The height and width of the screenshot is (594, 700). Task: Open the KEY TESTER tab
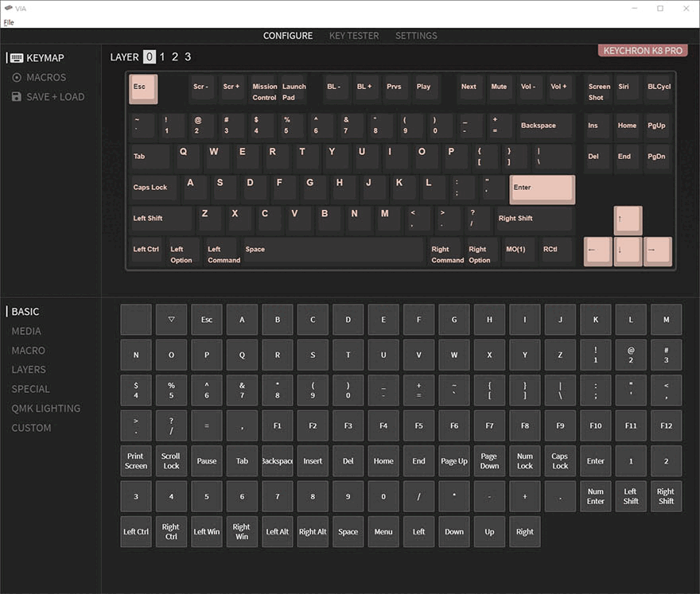coord(354,36)
